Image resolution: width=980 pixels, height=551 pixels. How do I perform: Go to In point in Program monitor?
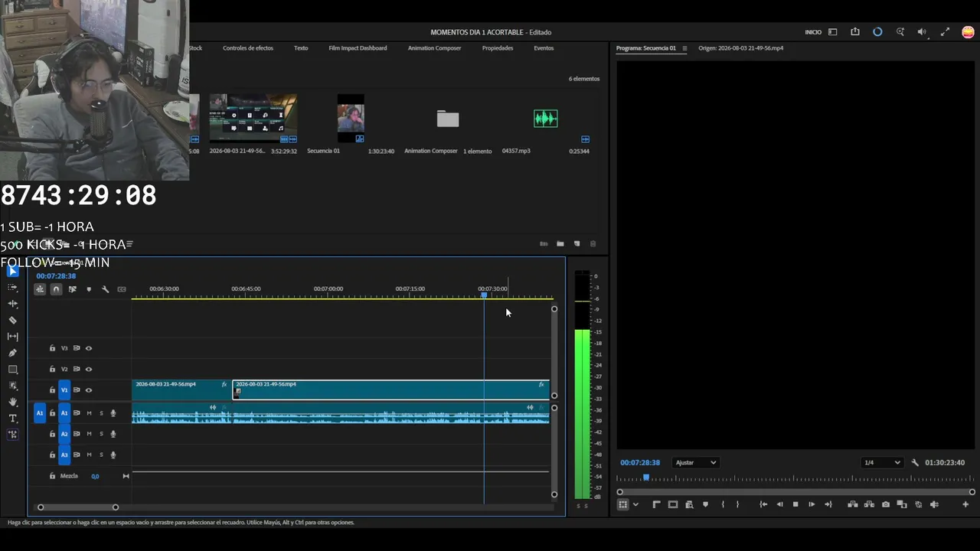tap(763, 504)
